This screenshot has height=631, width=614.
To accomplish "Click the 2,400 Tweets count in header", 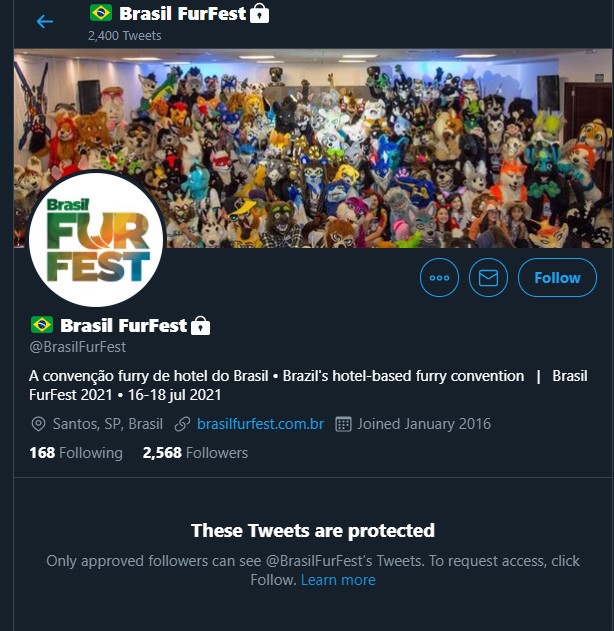I will (125, 36).
